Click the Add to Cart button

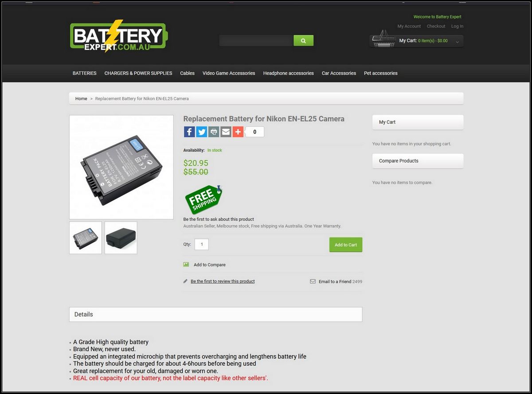click(x=346, y=245)
